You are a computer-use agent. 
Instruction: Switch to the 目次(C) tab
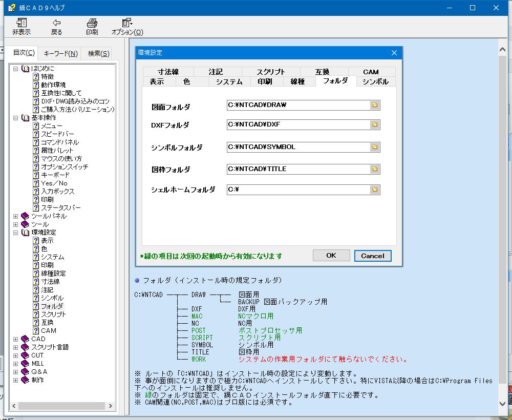24,53
